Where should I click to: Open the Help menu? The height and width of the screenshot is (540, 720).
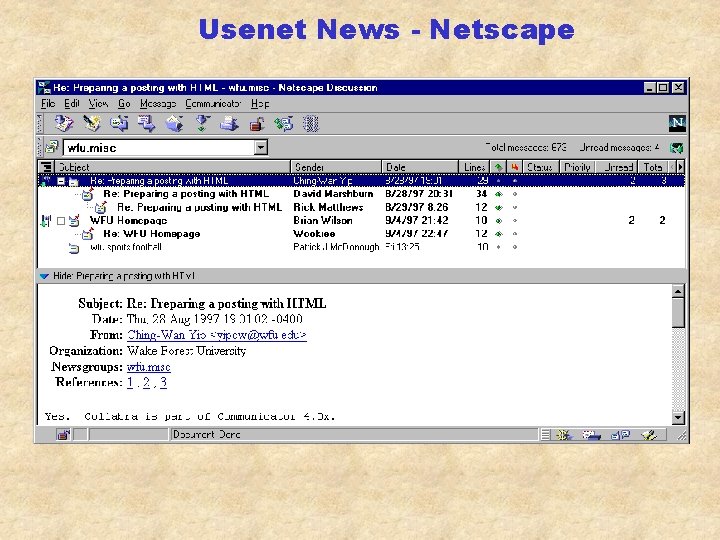click(x=260, y=104)
